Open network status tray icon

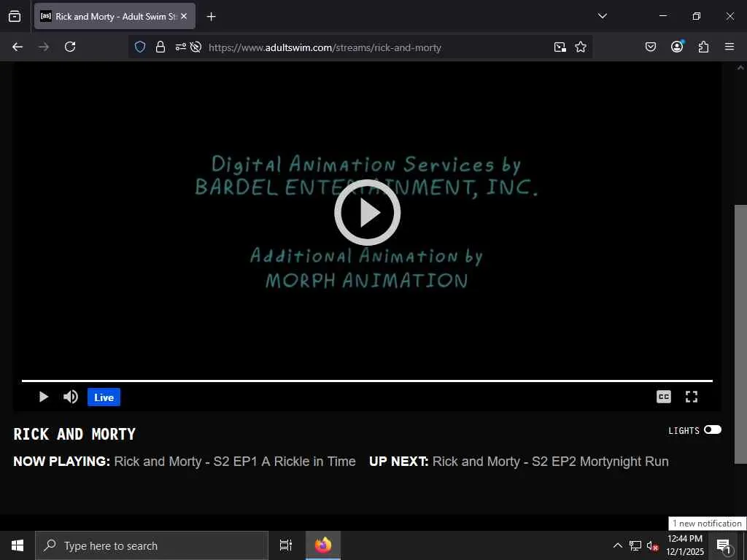click(635, 545)
